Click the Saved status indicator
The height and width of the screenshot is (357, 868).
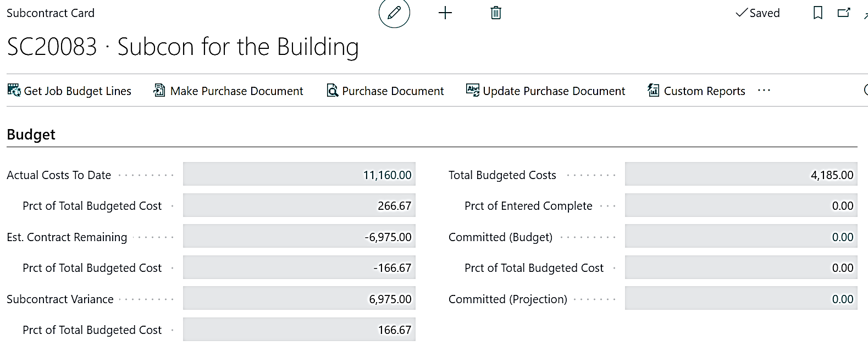[758, 13]
